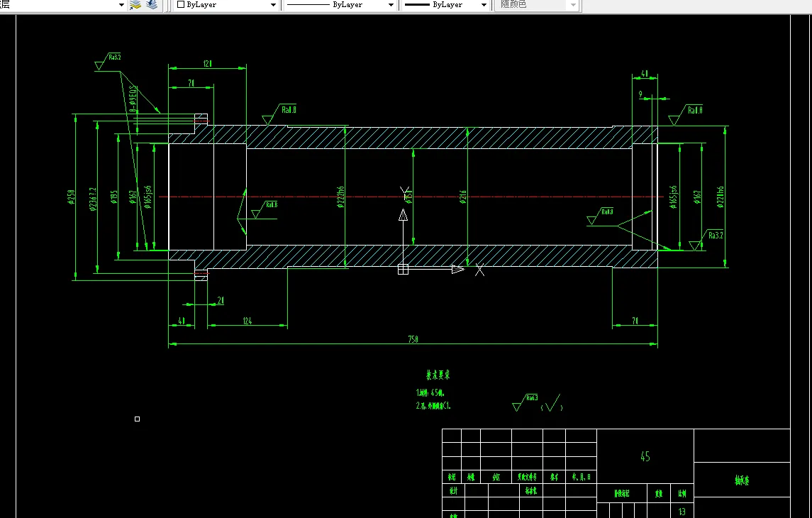Select the φ250 diameter dimension
The width and height of the screenshot is (812, 518).
[71, 197]
